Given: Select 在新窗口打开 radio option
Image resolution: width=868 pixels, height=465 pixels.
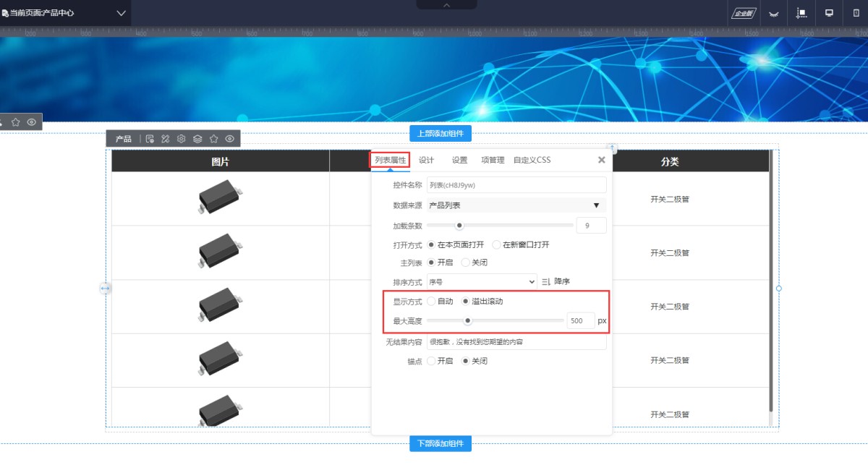Looking at the screenshot, I should tap(497, 245).
